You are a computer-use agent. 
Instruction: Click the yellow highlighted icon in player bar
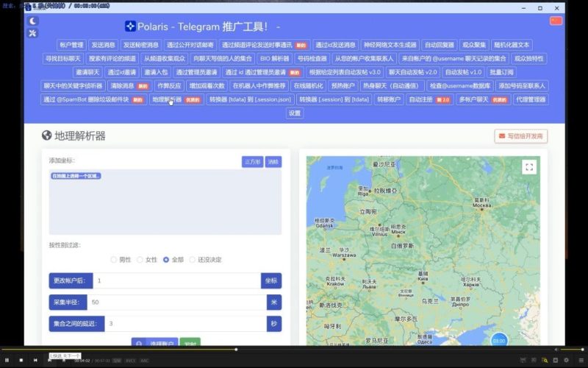545,360
